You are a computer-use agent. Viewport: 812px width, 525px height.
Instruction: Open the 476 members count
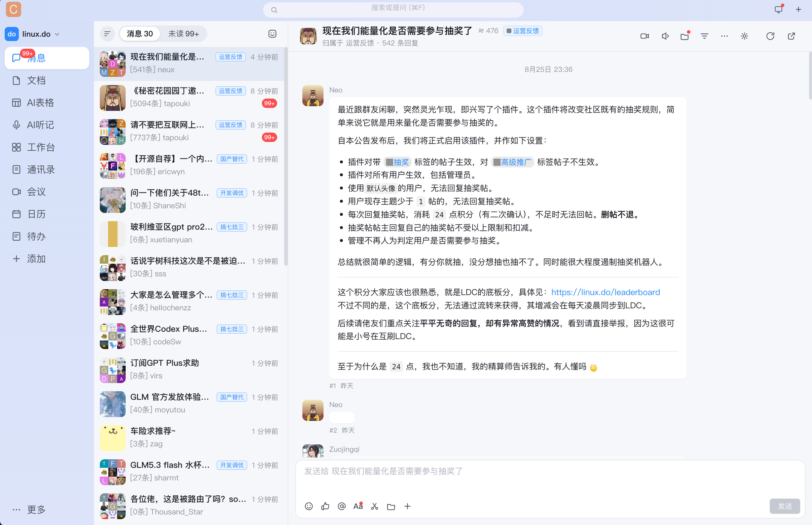[x=488, y=31]
